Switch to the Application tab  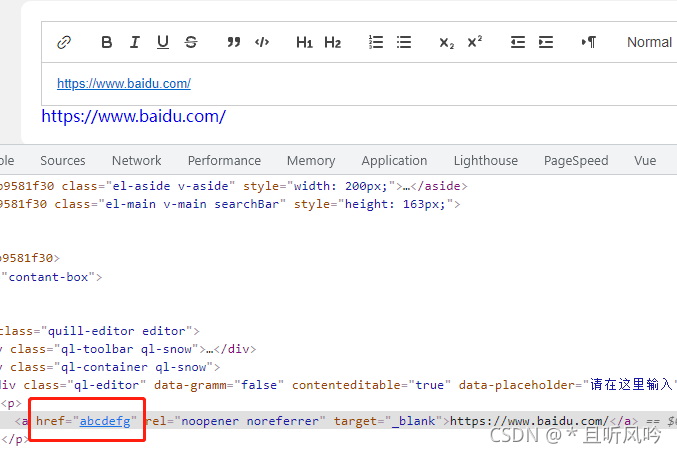(394, 161)
